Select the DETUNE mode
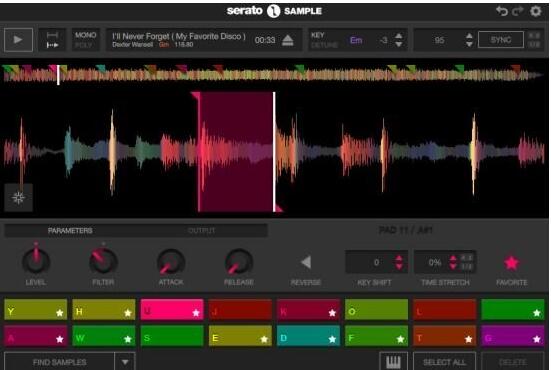The image size is (551, 370). click(324, 45)
